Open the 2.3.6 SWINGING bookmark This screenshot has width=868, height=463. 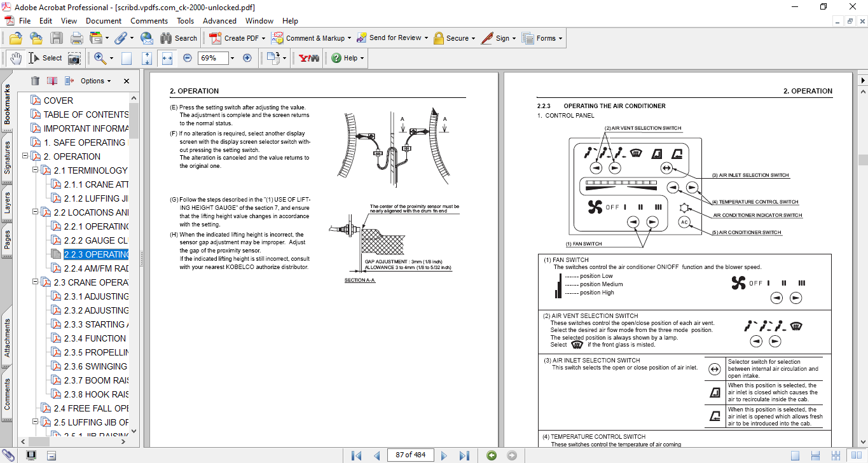[x=95, y=366]
